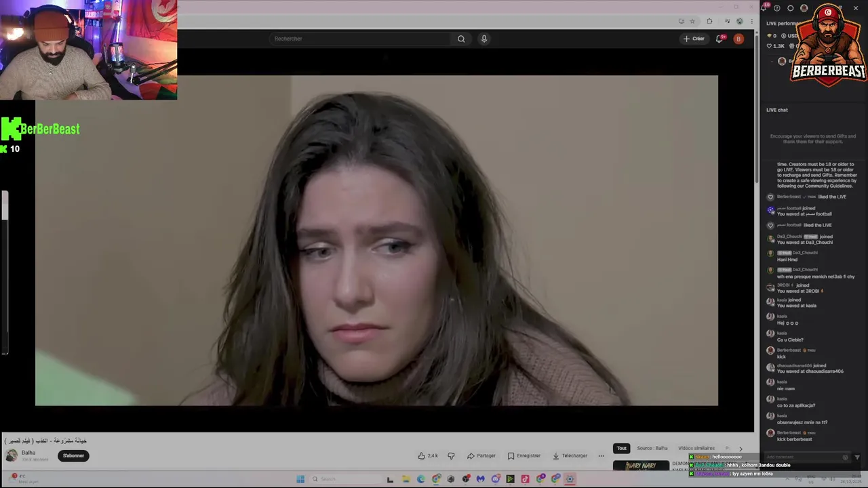Show next chips with right chevron
Image resolution: width=868 pixels, height=488 pixels.
coord(741,448)
